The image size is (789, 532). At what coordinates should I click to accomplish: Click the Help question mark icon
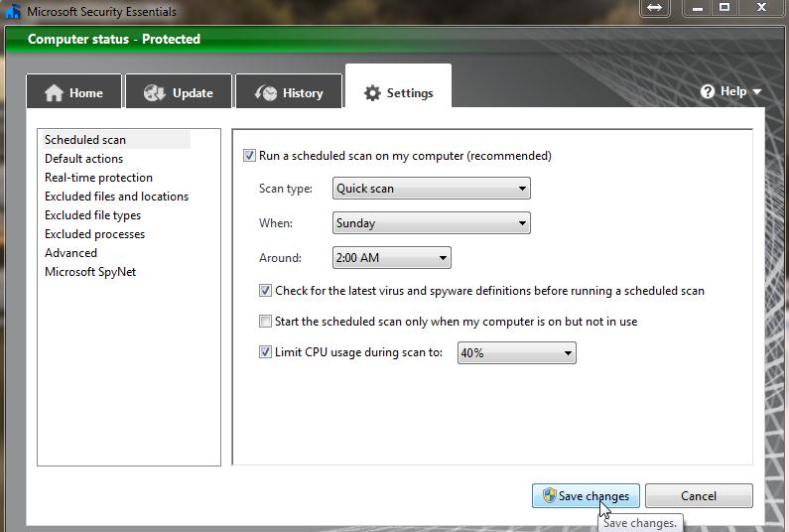[x=708, y=91]
